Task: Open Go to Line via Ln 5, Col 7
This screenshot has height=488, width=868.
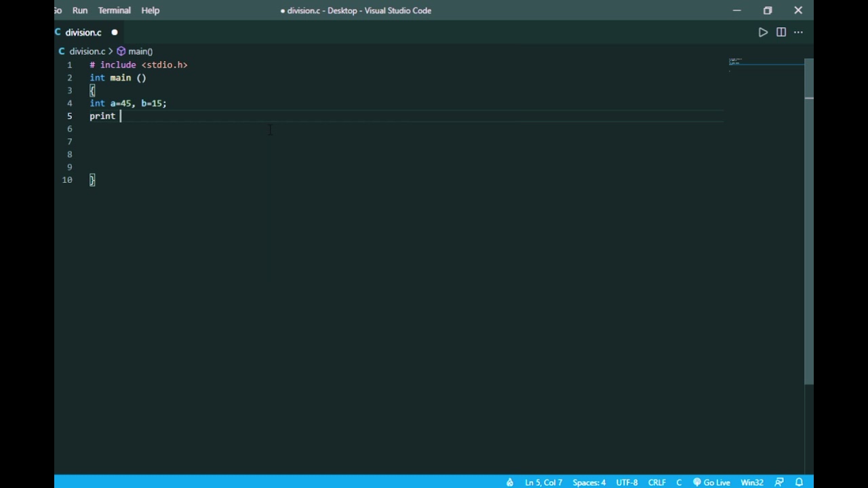Action: pos(543,483)
